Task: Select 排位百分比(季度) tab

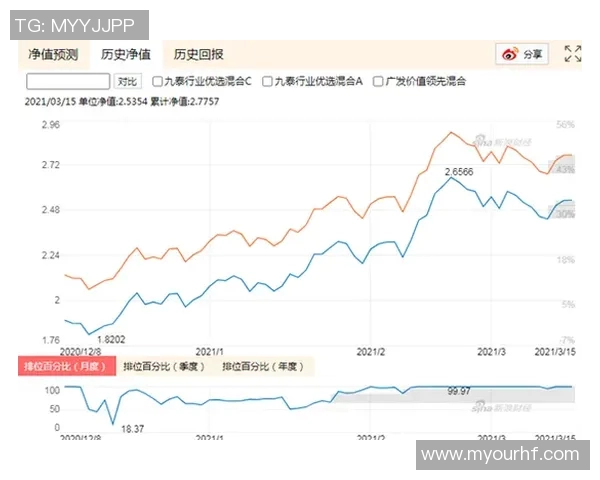Action: pyautogui.click(x=164, y=367)
